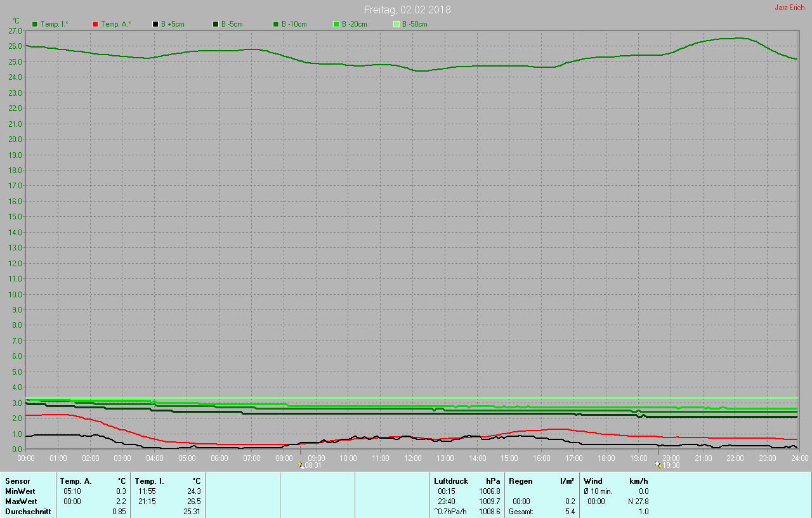Click the 'Temp. I.*' legend label
This screenshot has width=812, height=518.
55,24
